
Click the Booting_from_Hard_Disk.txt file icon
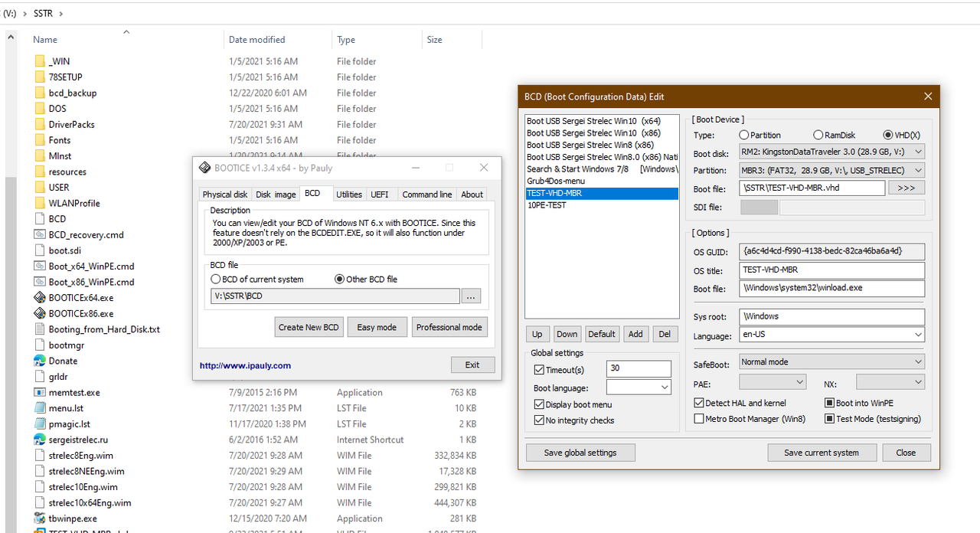coord(40,329)
